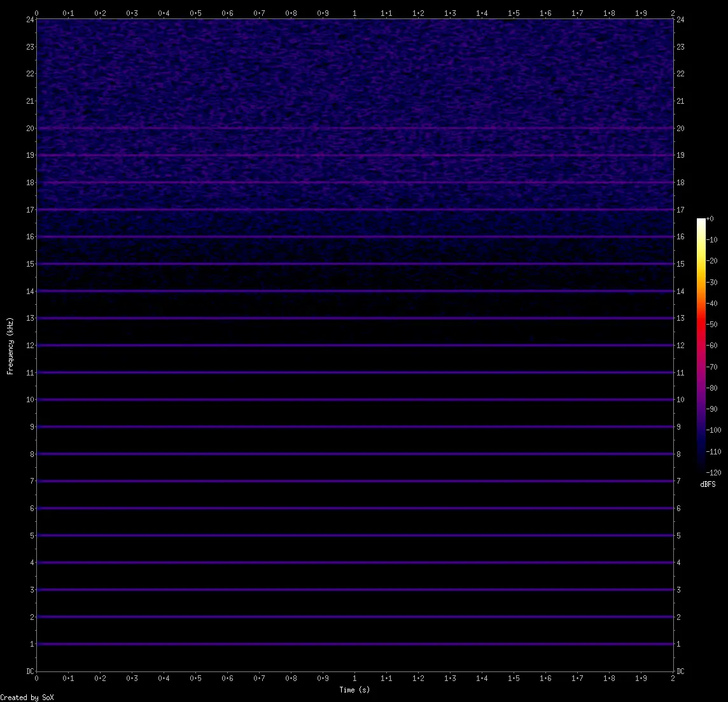Viewport: 728px width, 702px height.
Task: Click the "Time (s)" axis title
Action: 354,690
